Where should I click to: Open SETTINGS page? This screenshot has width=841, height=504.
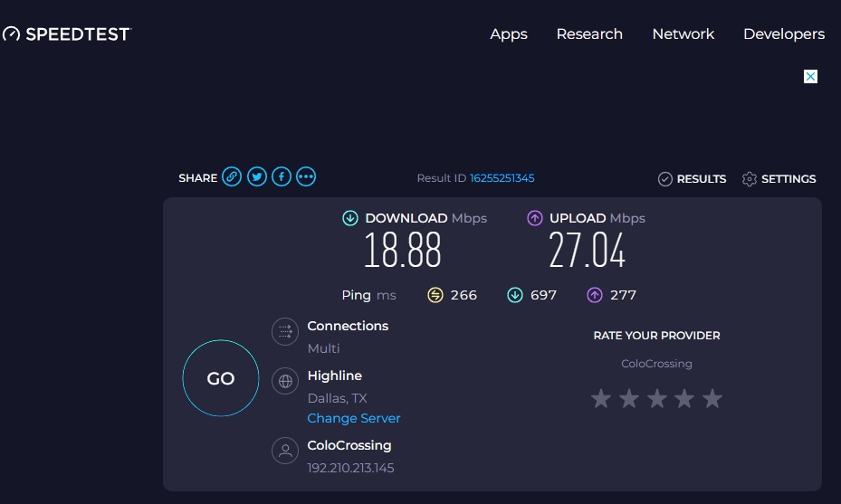(788, 179)
